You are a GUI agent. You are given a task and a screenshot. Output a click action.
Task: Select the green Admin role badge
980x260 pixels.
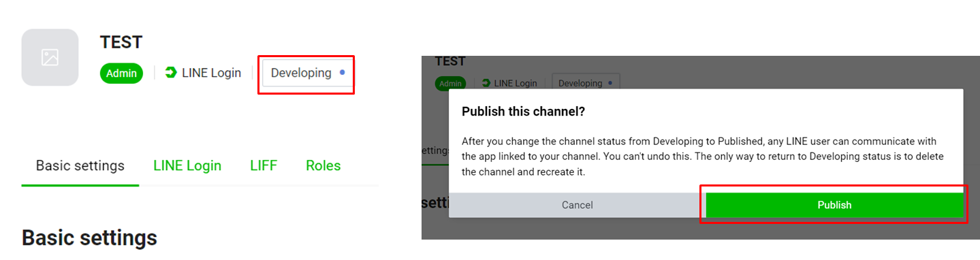121,73
